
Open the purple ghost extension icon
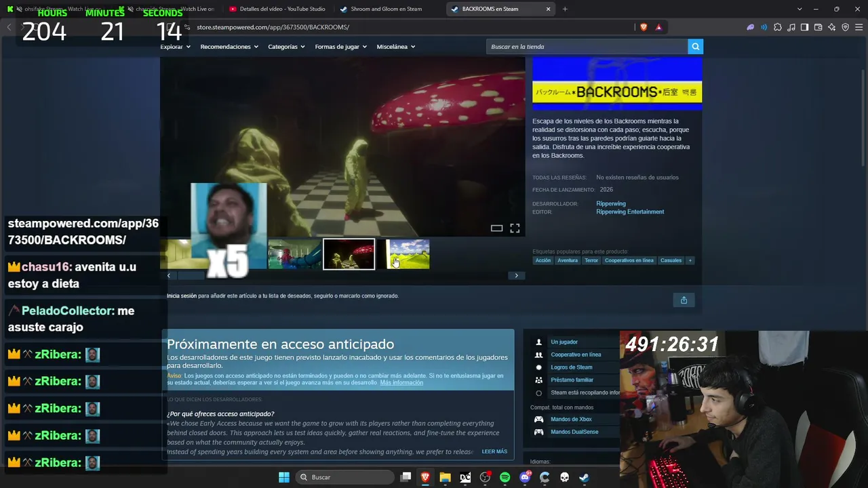click(750, 27)
